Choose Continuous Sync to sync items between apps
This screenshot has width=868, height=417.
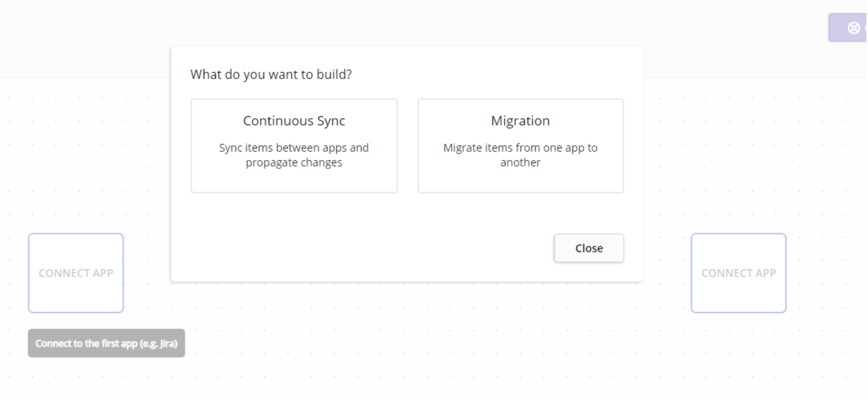pos(294,145)
